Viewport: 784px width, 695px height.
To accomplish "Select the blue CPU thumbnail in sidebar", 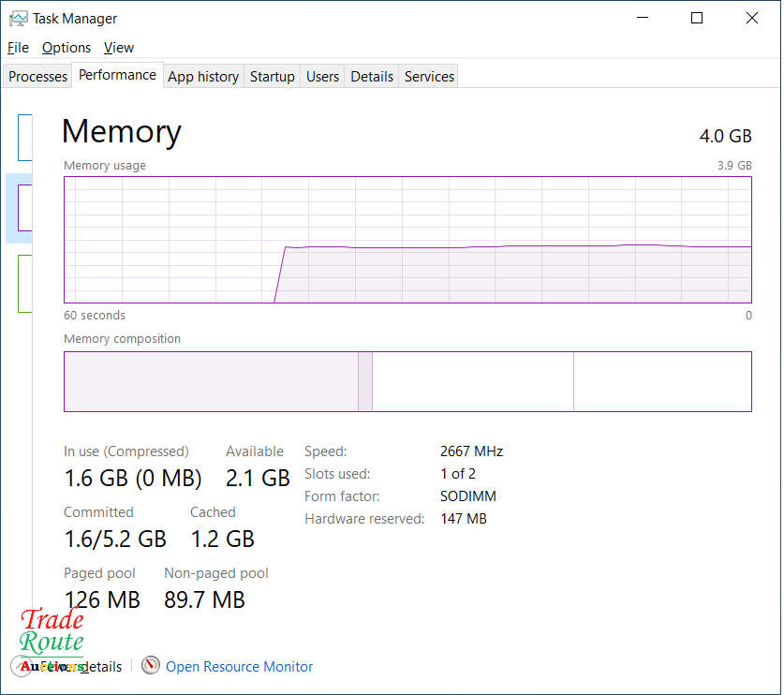I will 24,138.
